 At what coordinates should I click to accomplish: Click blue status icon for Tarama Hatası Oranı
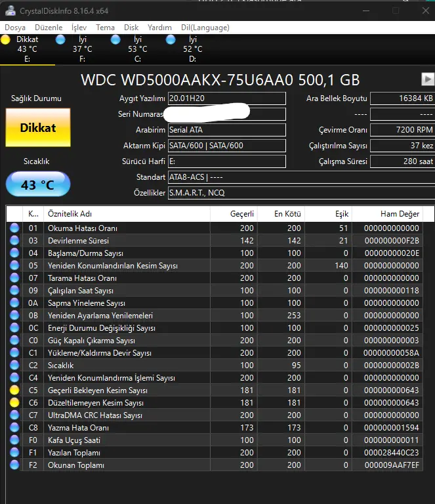pos(14,278)
